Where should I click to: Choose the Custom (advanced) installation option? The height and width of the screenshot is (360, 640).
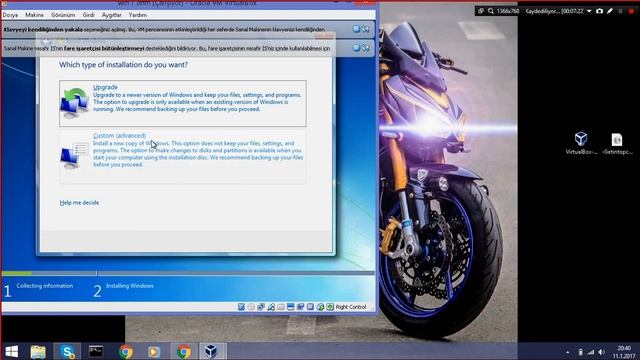[183, 157]
